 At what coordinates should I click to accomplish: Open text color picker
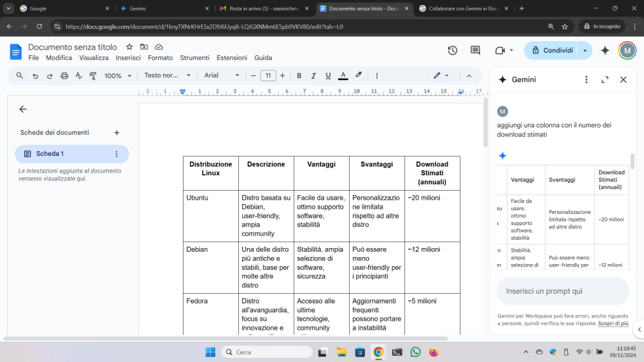point(343,75)
